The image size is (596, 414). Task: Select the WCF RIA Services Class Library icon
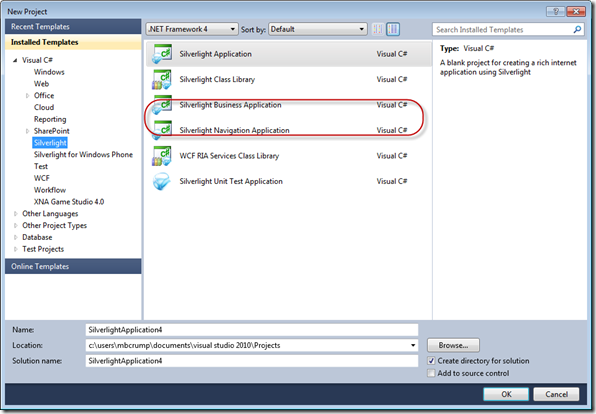coord(162,156)
